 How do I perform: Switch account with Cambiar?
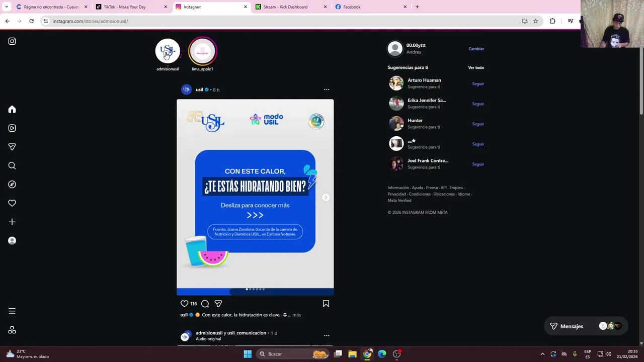[476, 49]
